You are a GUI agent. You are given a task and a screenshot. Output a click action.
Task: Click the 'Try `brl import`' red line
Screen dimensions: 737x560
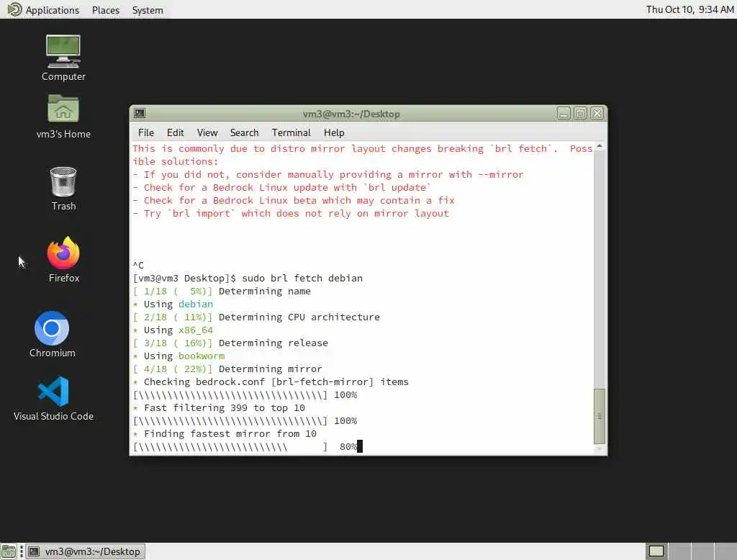[291, 214]
